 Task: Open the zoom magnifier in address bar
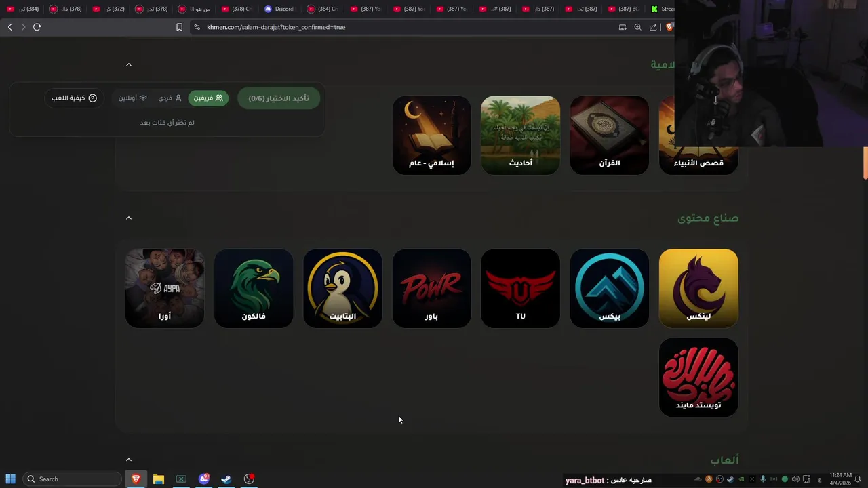[x=637, y=27]
